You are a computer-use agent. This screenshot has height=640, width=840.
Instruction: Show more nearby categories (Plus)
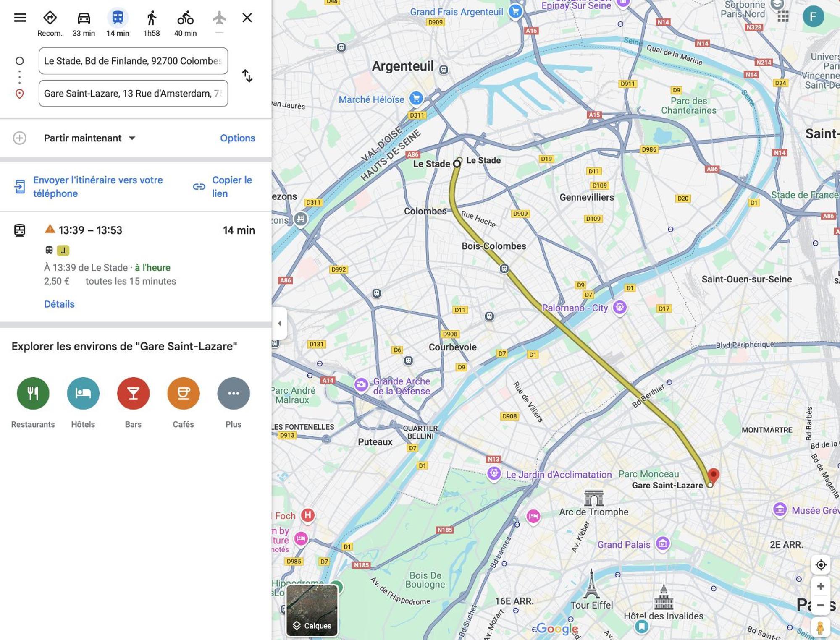pyautogui.click(x=234, y=402)
